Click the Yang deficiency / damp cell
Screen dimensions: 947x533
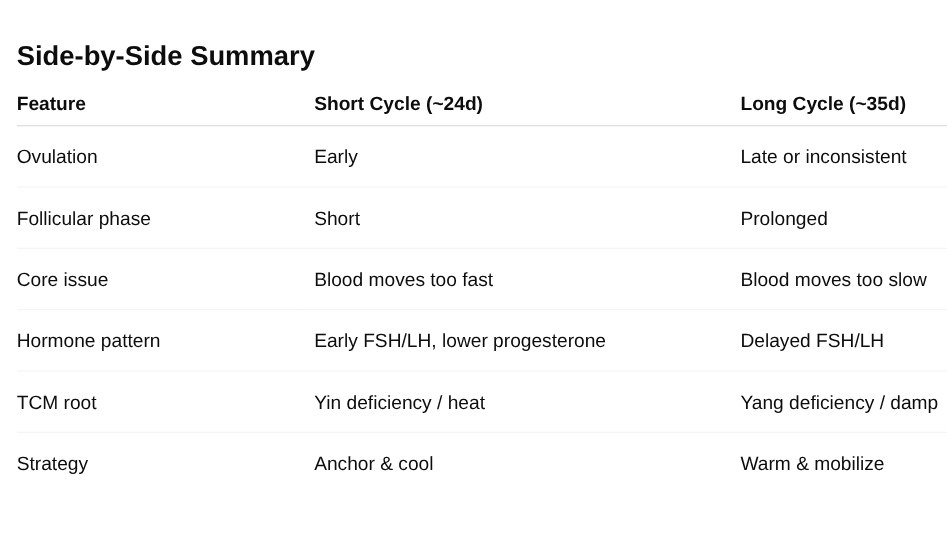[x=839, y=403]
